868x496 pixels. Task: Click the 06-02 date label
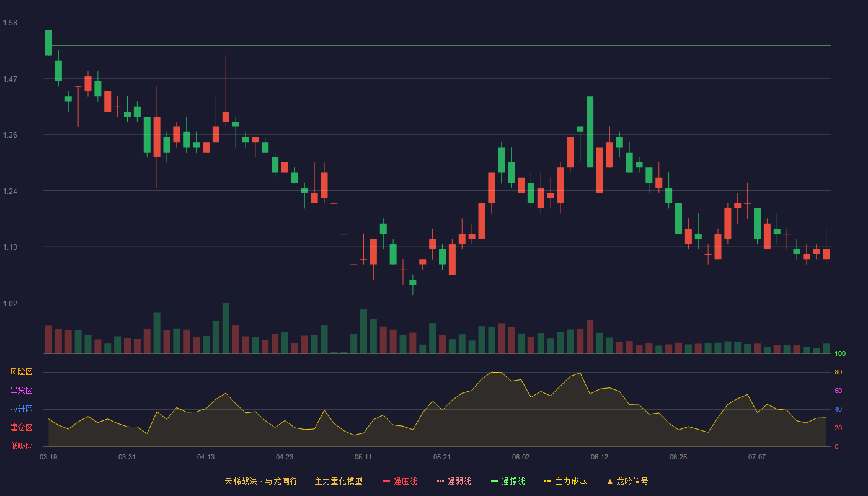521,457
